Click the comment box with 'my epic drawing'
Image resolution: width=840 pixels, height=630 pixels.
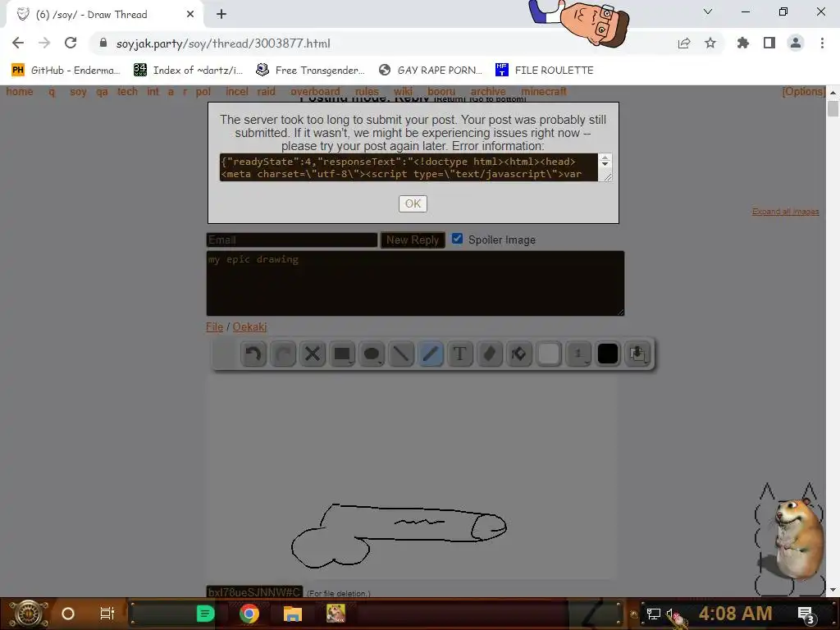(x=415, y=283)
